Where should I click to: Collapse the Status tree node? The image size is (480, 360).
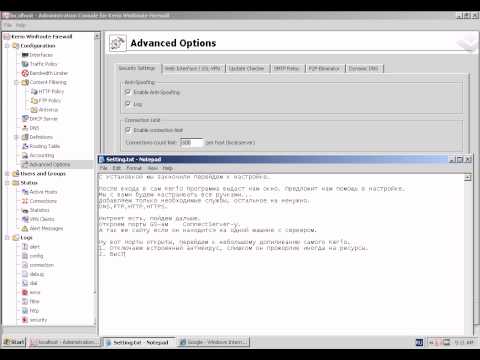(7, 183)
